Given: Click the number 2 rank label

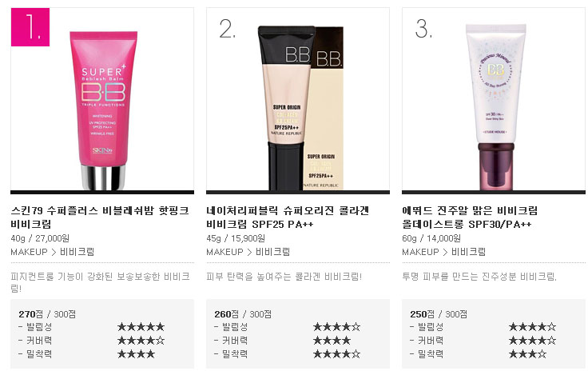Looking at the screenshot, I should [227, 29].
